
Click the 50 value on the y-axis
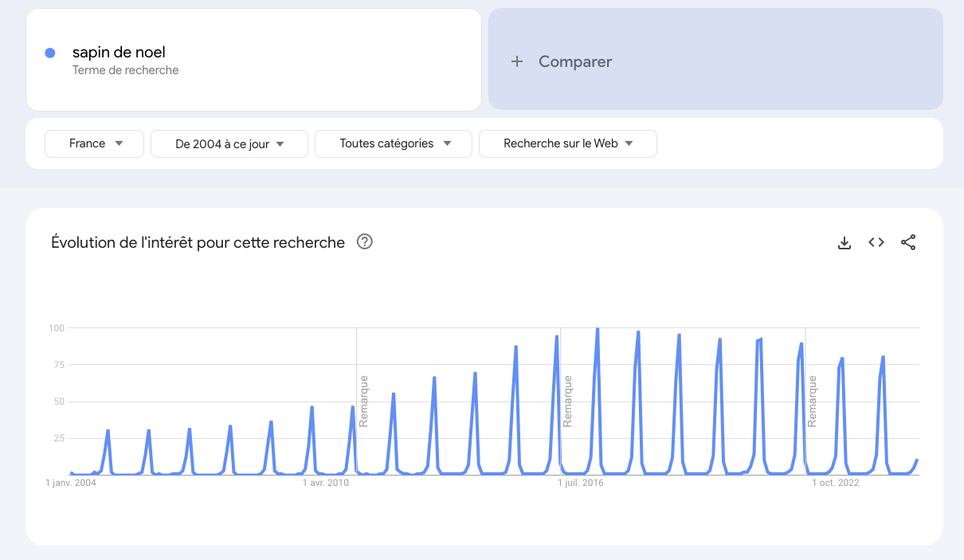tap(58, 401)
